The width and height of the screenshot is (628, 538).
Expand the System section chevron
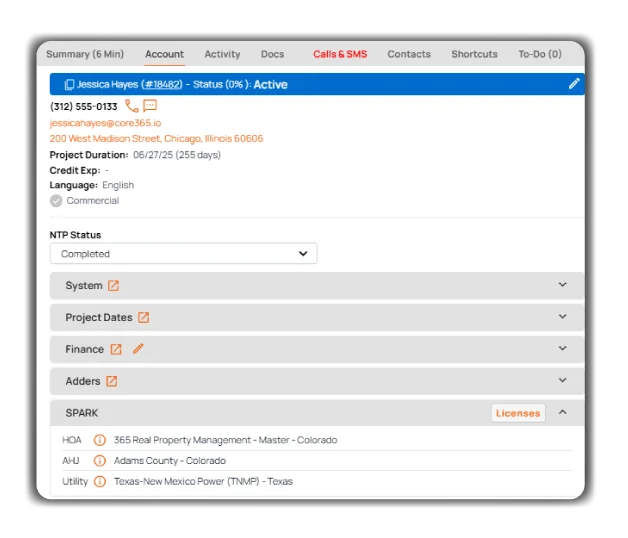[563, 284]
